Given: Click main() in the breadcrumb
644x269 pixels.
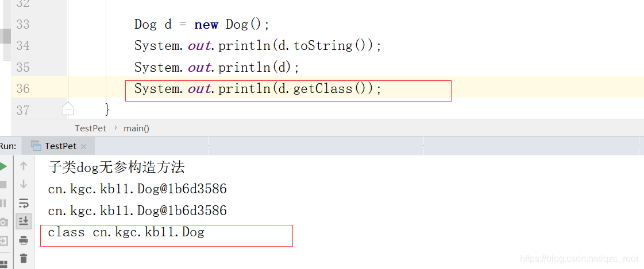Looking at the screenshot, I should [x=136, y=128].
